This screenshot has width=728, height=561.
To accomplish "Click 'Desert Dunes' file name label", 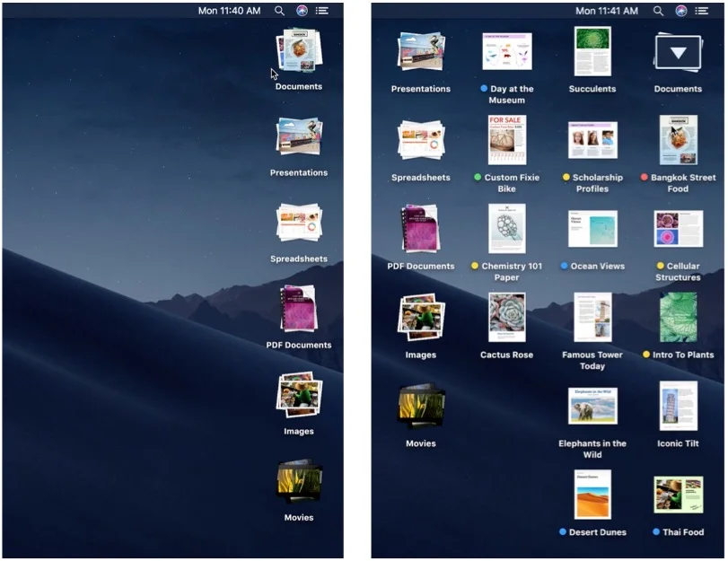I will [598, 532].
